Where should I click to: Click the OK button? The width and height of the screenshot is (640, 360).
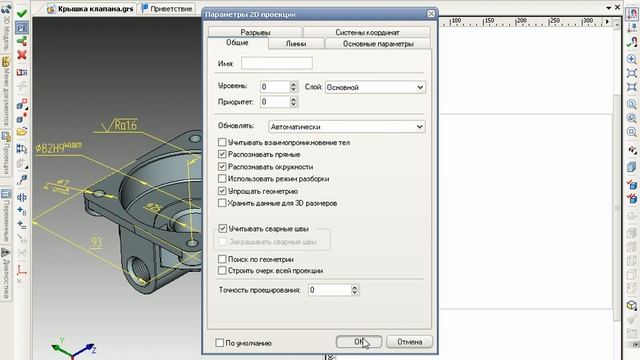tap(359, 342)
